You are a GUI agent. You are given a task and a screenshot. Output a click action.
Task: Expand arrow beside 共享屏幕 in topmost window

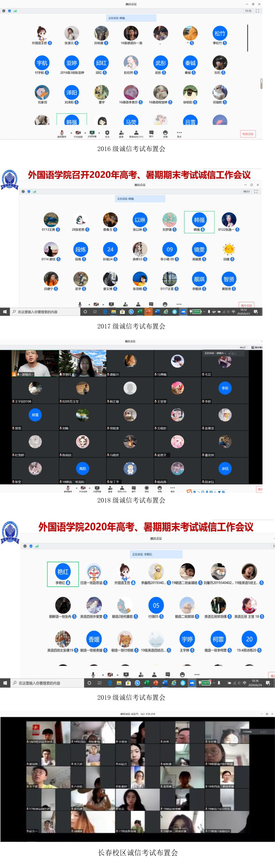pyautogui.click(x=99, y=133)
